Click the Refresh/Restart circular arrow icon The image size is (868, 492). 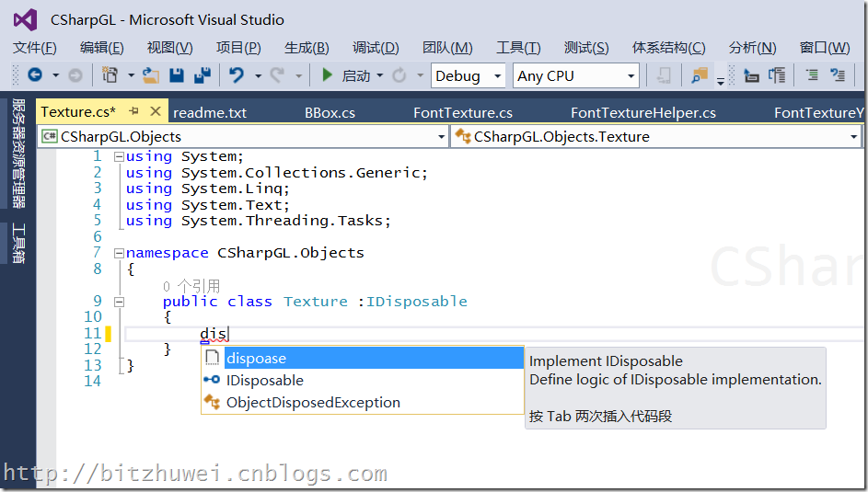(x=399, y=75)
